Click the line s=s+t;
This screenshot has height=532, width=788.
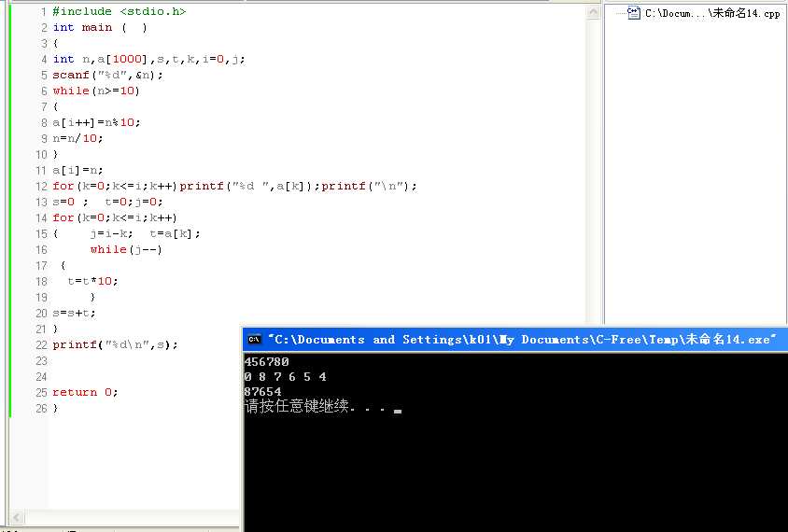(74, 313)
